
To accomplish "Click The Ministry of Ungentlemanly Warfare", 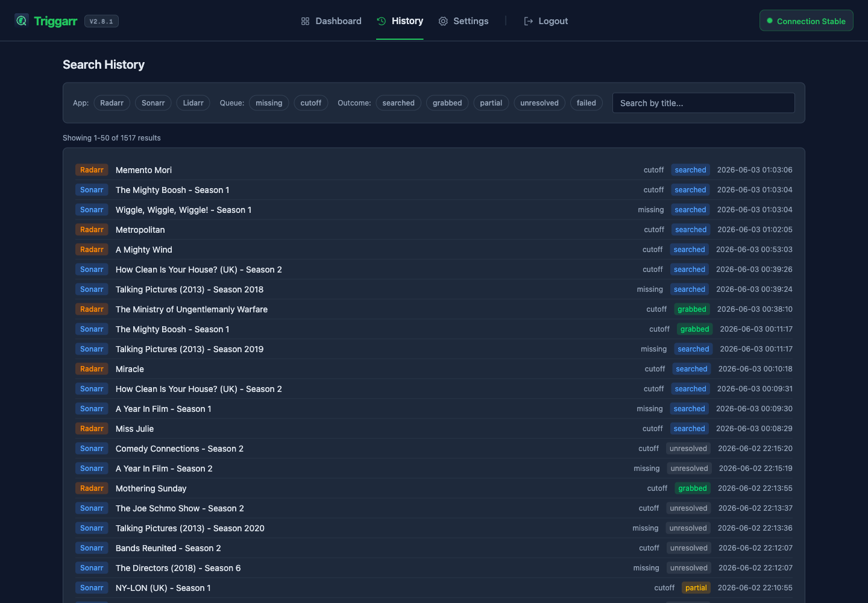I will click(192, 309).
